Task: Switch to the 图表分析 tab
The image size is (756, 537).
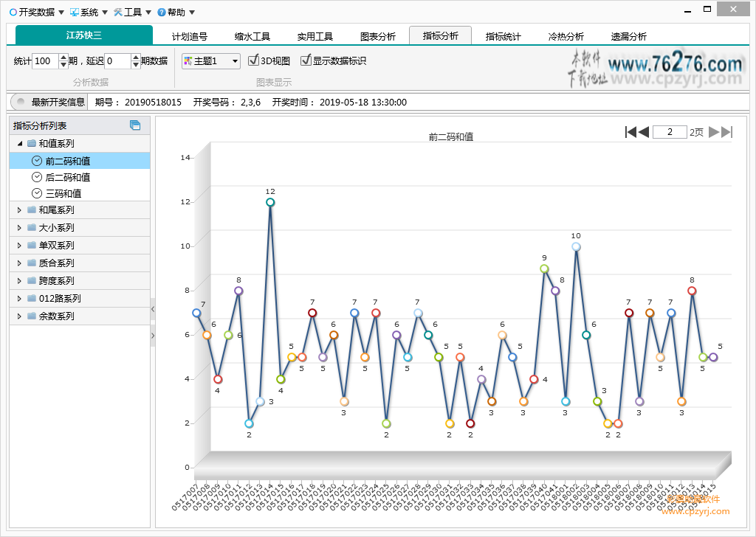Action: click(377, 36)
